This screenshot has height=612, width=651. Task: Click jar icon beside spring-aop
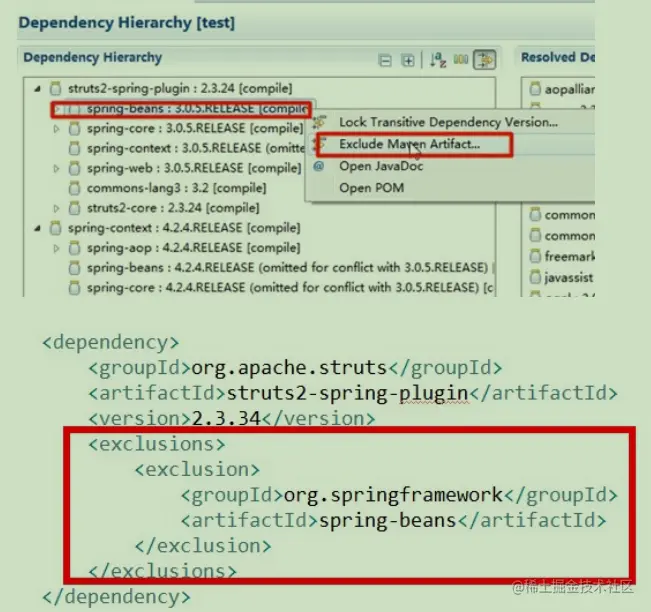pyautogui.click(x=74, y=248)
